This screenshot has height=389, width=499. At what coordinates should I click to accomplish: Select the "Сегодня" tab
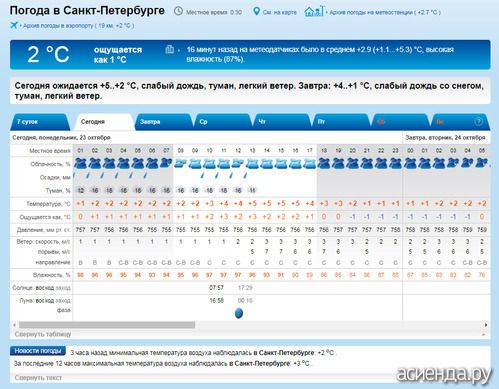click(x=104, y=122)
